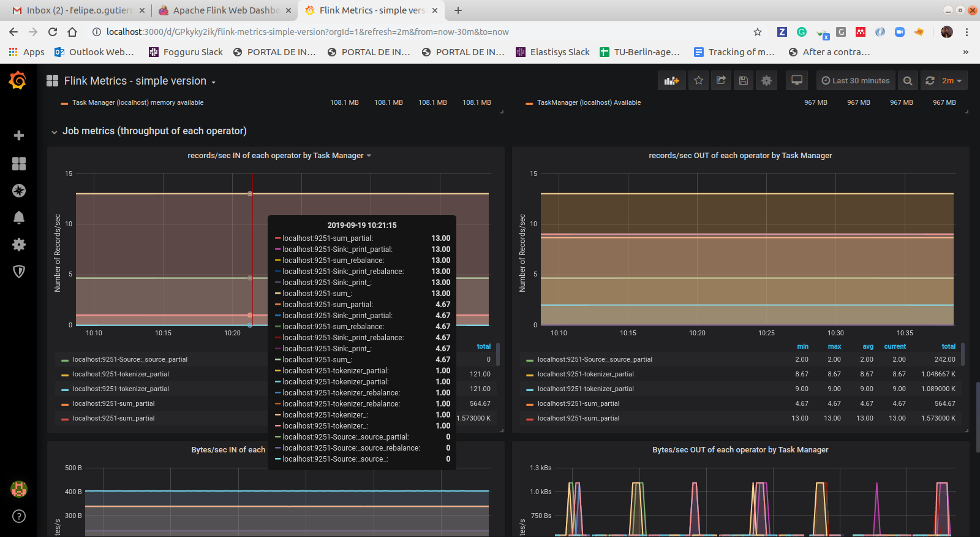Image resolution: width=980 pixels, height=537 pixels.
Task: Toggle localhost:9251-sum_partial series in left legend
Action: click(x=113, y=404)
